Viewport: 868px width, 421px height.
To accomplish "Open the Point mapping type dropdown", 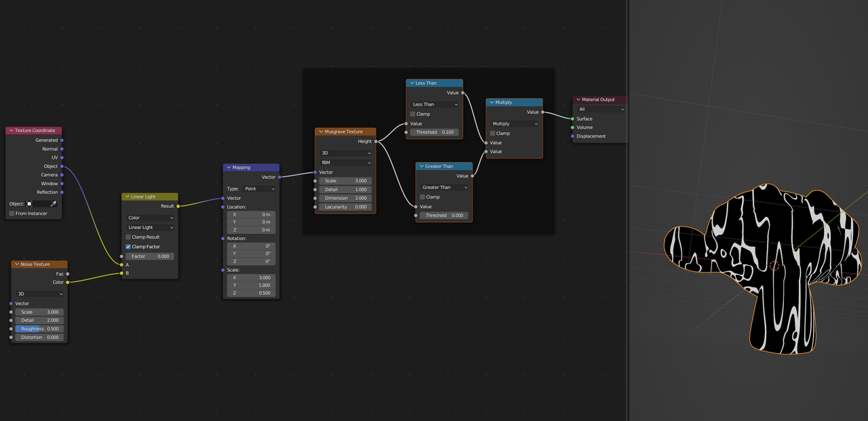I will coord(259,188).
